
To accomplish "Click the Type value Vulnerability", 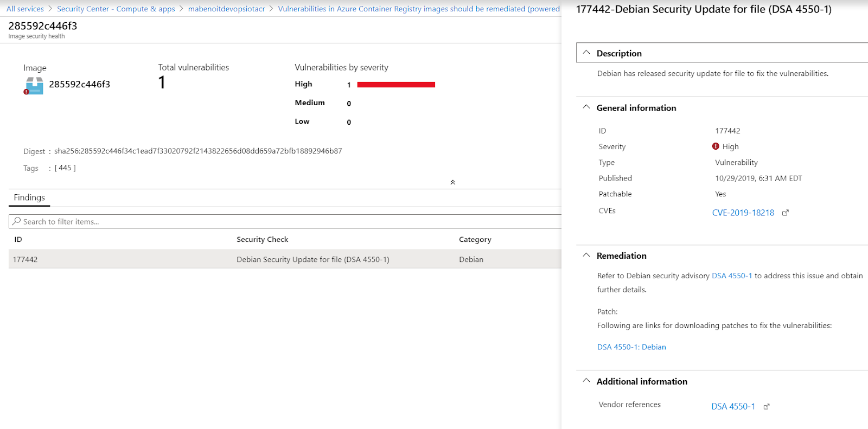I will (736, 162).
